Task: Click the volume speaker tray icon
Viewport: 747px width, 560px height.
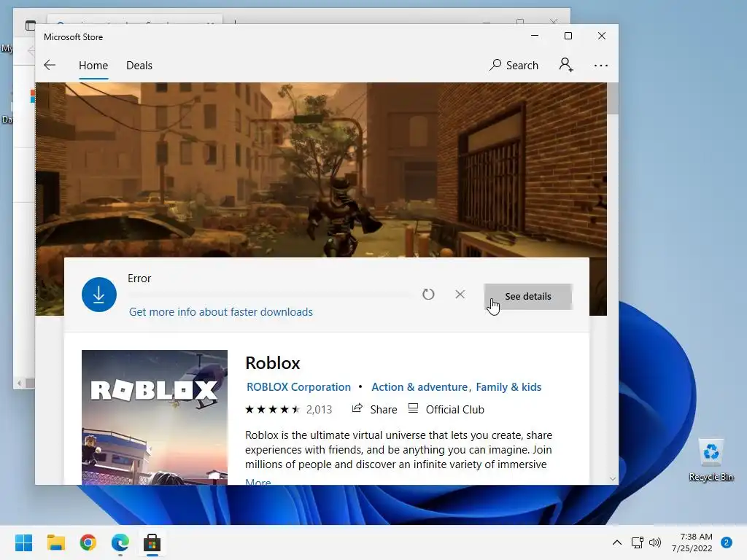Action: [655, 542]
